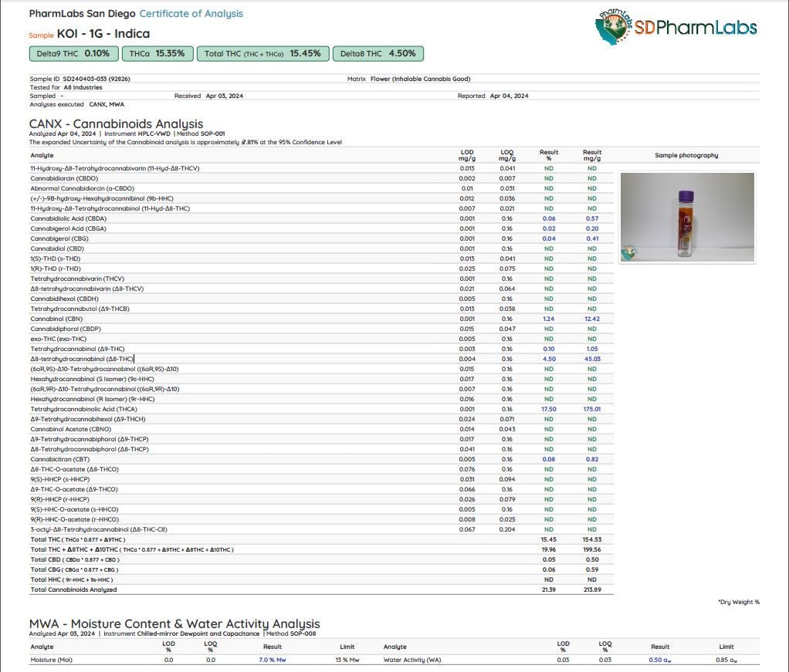789x672 pixels.
Task: Click Total THC + Δ8THC + Δ10THC value 199.56
Action: coord(592,550)
